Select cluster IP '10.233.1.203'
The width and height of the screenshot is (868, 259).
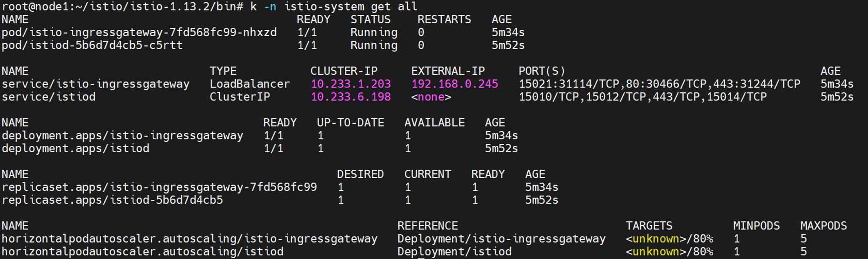point(351,84)
